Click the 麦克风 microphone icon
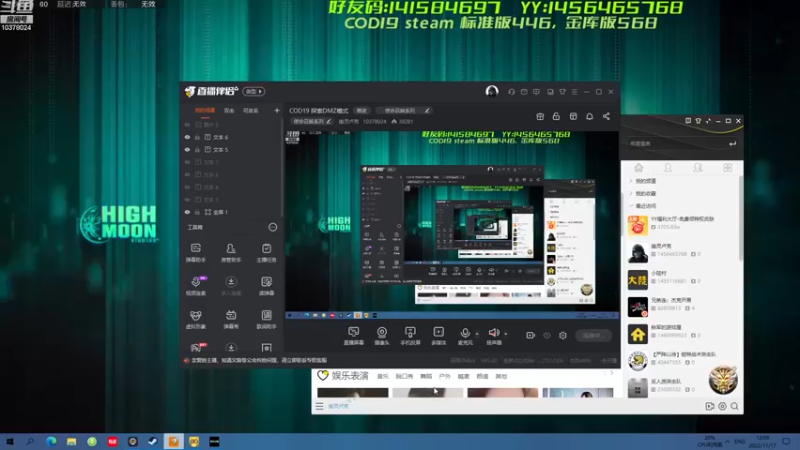 [x=465, y=333]
